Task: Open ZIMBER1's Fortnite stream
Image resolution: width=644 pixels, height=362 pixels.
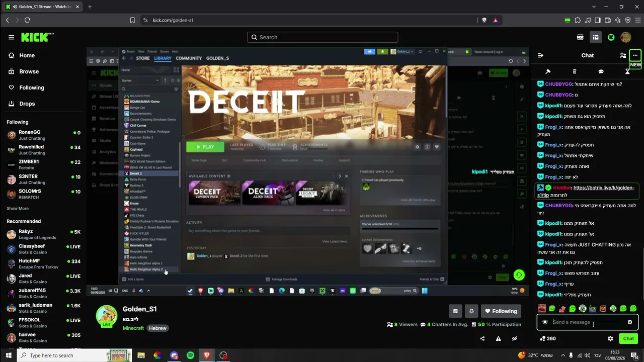Action: [x=43, y=165]
